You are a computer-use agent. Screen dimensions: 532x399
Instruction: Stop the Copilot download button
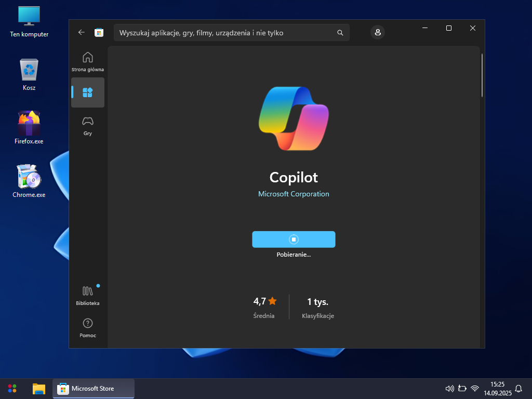click(294, 240)
